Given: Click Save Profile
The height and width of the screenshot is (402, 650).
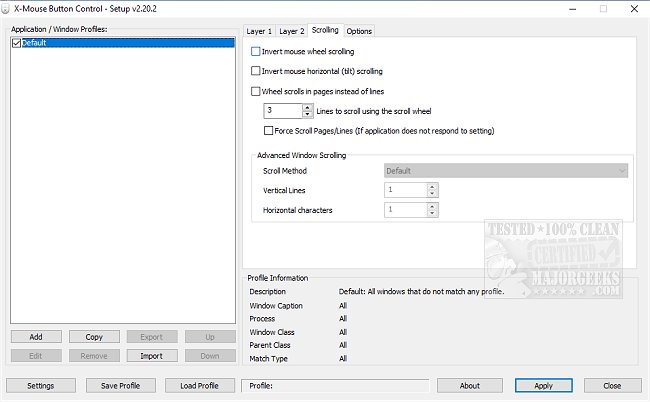Looking at the screenshot, I should (121, 386).
